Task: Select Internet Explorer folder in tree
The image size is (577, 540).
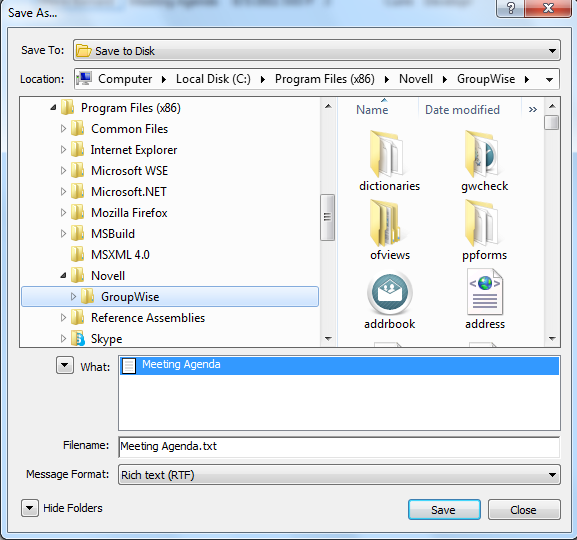Action: coord(134,150)
